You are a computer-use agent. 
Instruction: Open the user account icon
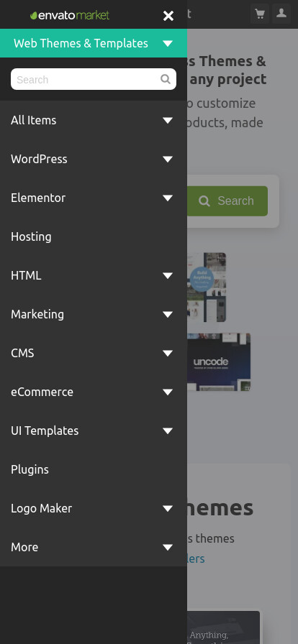click(281, 14)
